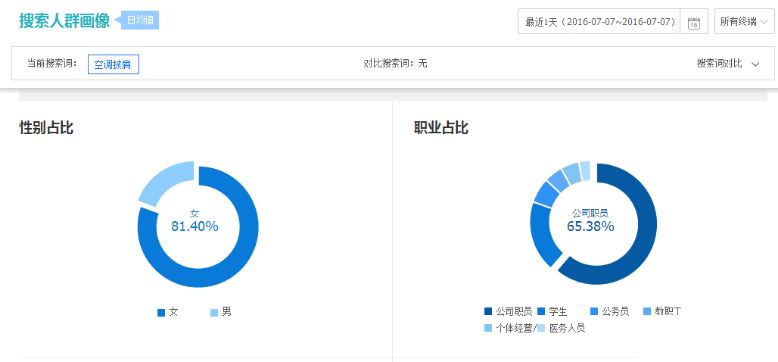Open the calendar date picker icon
This screenshot has height=362, width=778.
click(x=694, y=22)
